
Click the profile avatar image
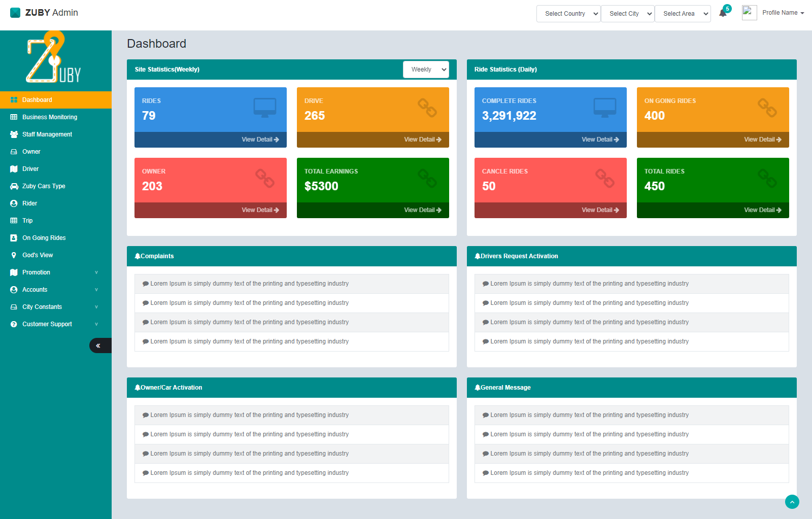[x=749, y=13]
